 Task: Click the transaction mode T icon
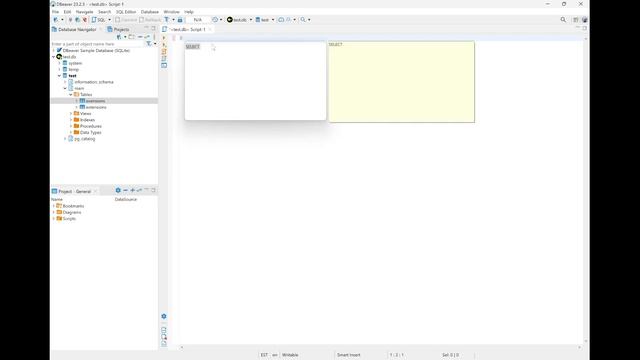(x=167, y=20)
